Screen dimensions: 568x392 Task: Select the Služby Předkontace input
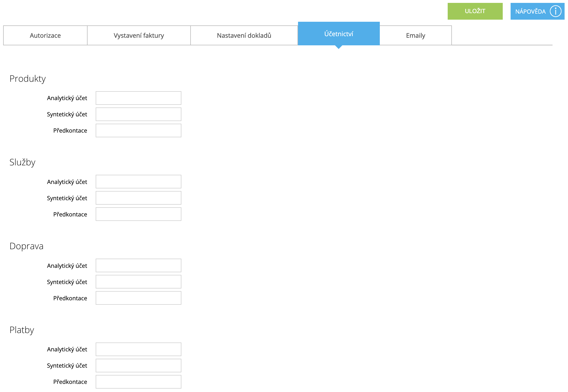138,214
